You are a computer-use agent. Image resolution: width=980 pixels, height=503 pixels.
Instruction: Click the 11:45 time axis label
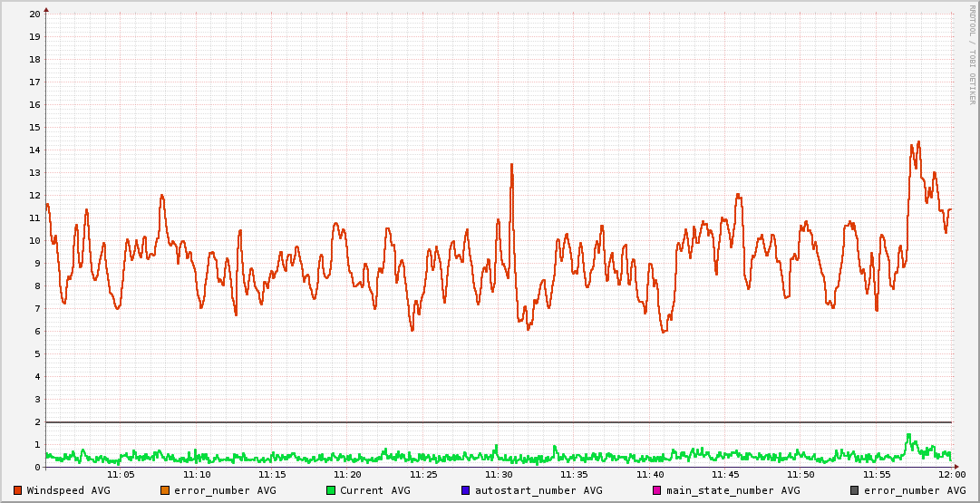pos(725,475)
